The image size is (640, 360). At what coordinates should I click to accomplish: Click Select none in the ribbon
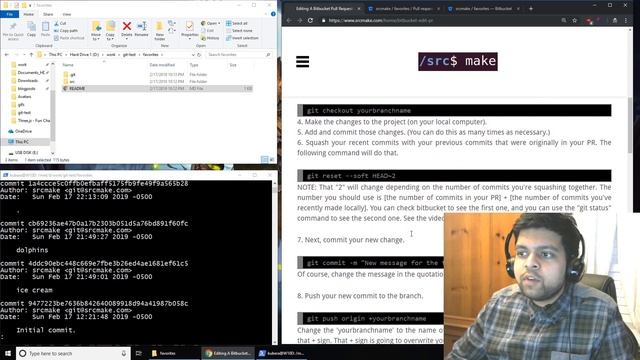(239, 31)
